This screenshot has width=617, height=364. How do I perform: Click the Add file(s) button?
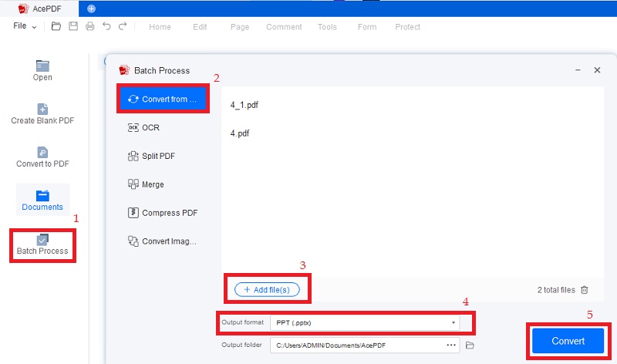click(267, 290)
